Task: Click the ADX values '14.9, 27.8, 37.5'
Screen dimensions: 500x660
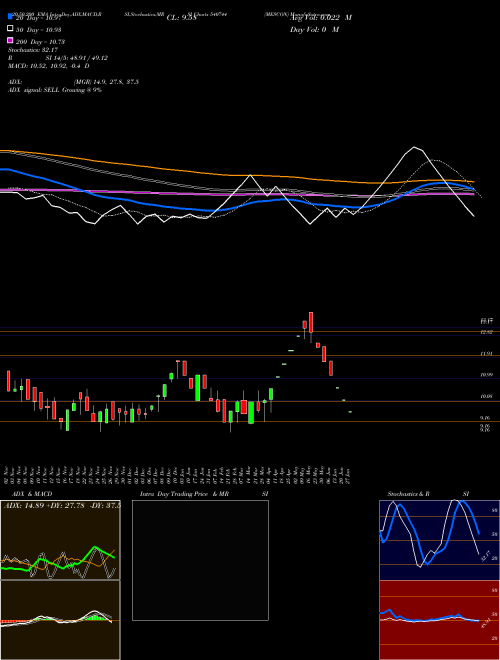Action: pos(116,82)
